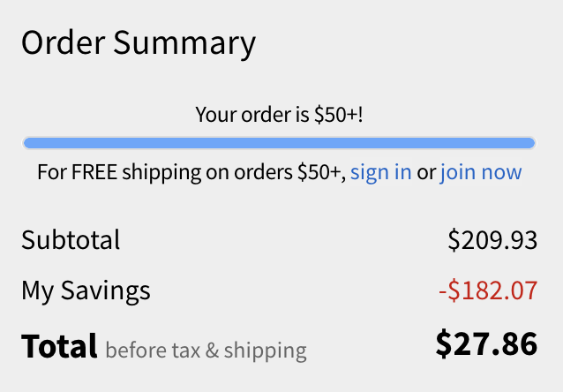Click the word "Order" in the heading

pos(65,42)
